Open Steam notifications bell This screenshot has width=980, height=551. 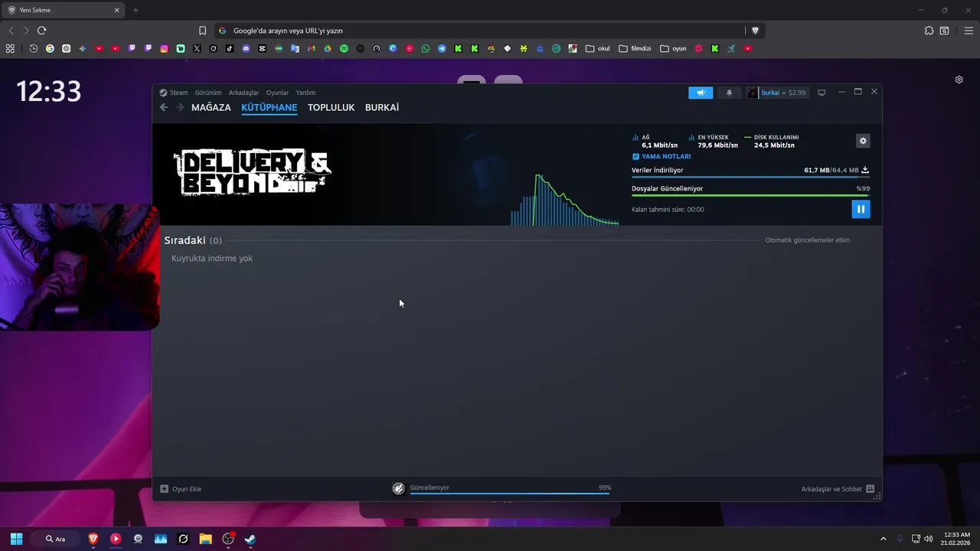729,93
